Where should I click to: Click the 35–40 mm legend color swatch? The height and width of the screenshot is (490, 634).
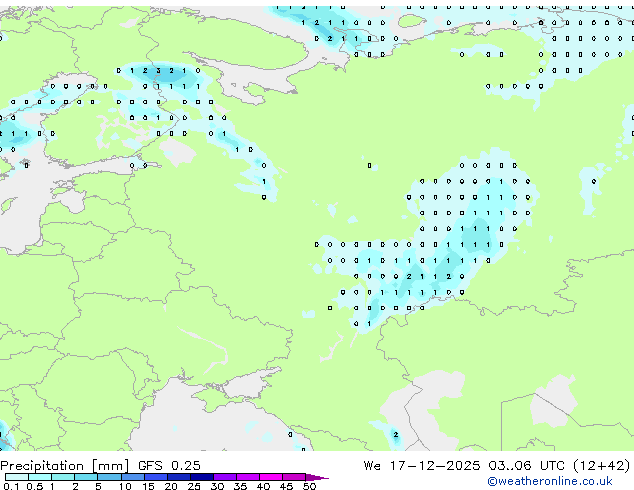pos(247,477)
